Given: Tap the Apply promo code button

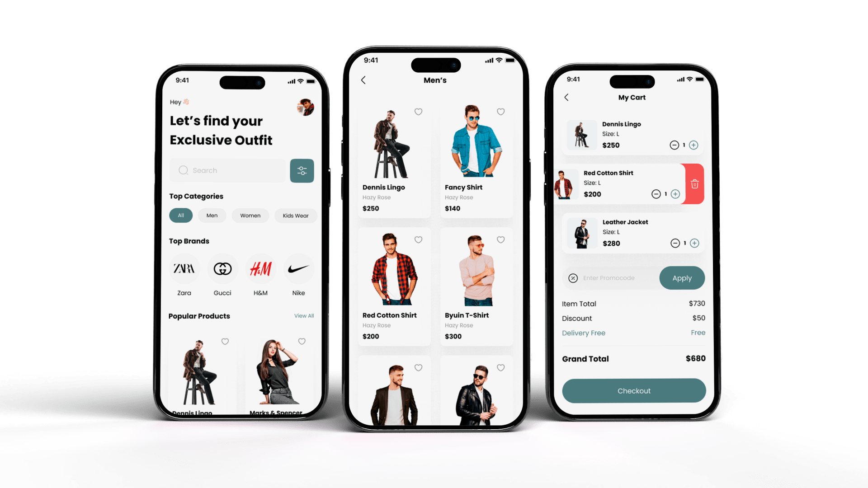Looking at the screenshot, I should tap(683, 278).
